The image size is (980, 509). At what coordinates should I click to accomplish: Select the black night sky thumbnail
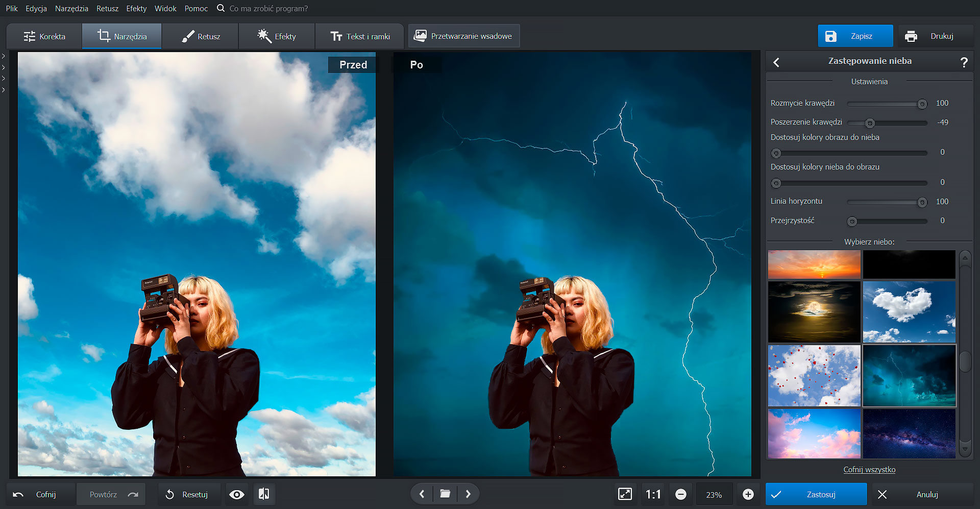click(909, 264)
